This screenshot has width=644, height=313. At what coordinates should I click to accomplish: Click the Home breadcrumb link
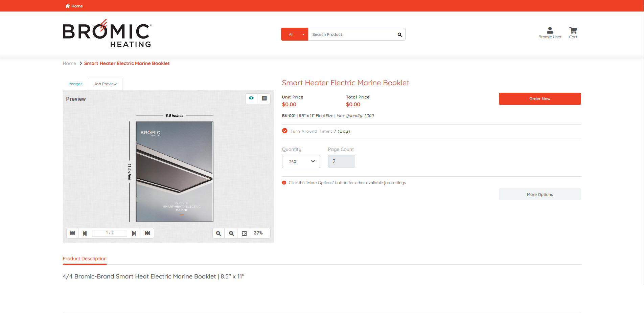click(x=69, y=63)
